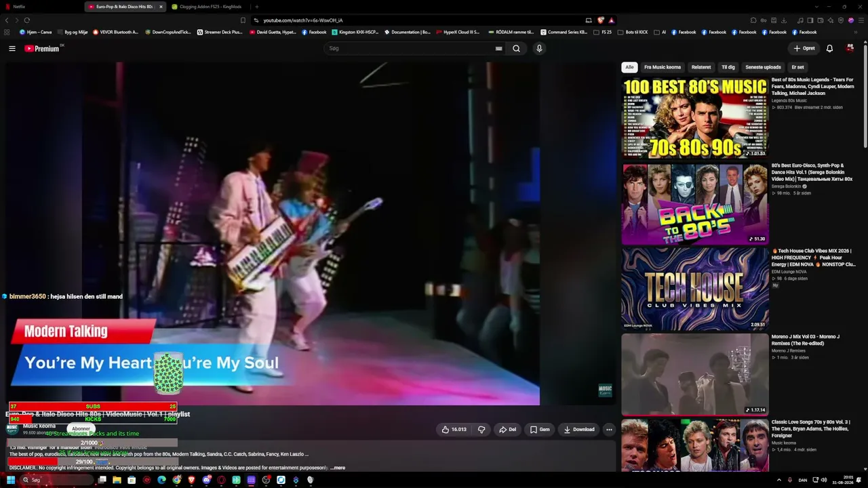Viewport: 868px width, 488px height.
Task: Click the Opret create button
Action: click(x=804, y=48)
